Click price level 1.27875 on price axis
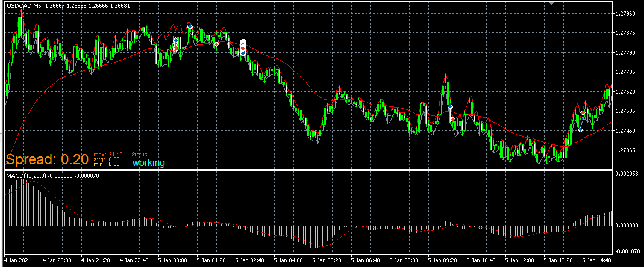This screenshot has height=267, width=644. 626,33
